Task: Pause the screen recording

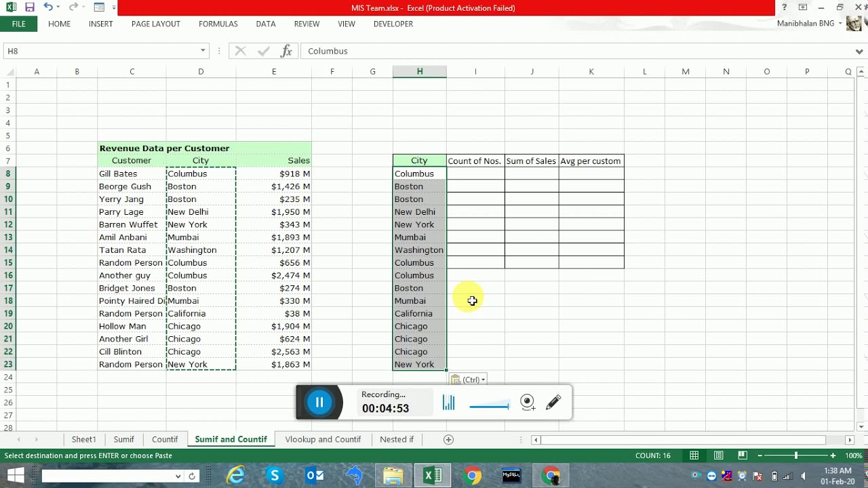Action: pyautogui.click(x=319, y=403)
